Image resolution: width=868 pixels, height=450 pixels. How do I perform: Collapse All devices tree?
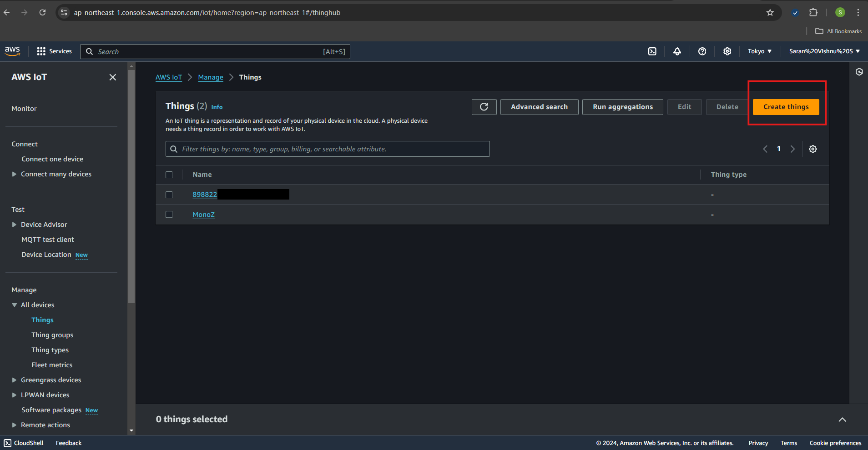(x=15, y=305)
